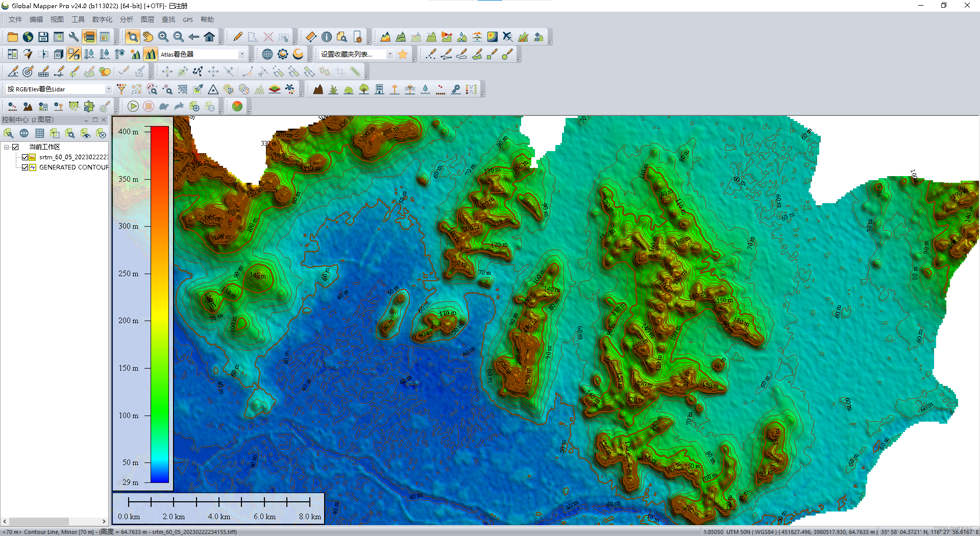Screen dimensions: 980x536
Task: Toggle the terrain shader mountain button
Action: pos(151,54)
